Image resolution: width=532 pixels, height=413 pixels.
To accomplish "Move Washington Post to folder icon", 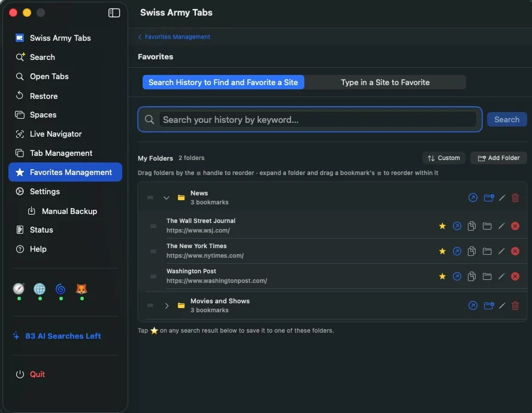I will point(487,276).
